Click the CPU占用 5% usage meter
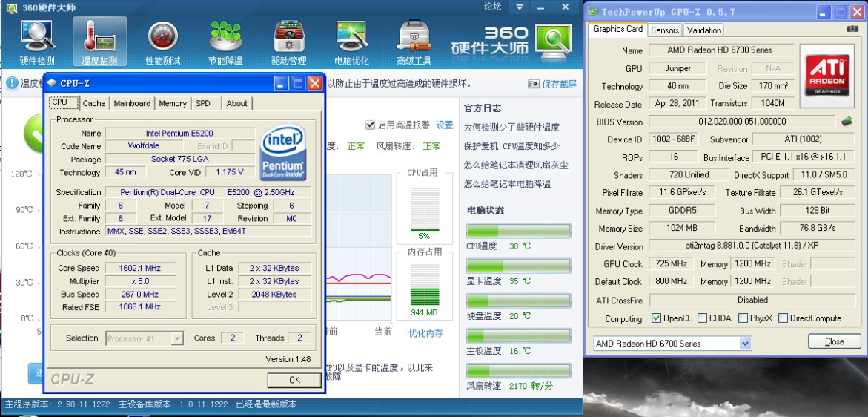This screenshot has height=417, width=868. (x=425, y=208)
